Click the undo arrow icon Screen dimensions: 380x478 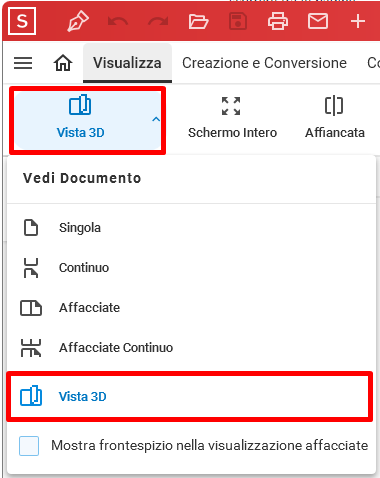point(118,22)
